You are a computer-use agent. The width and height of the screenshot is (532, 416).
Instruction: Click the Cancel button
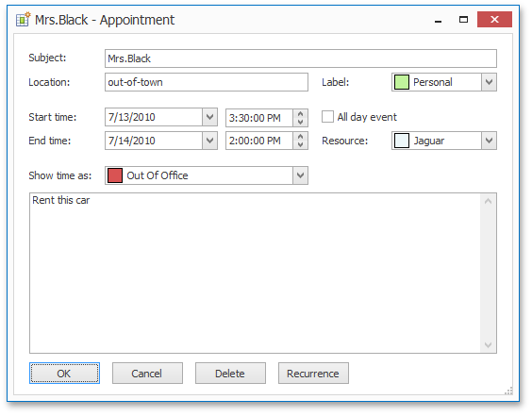coord(147,374)
